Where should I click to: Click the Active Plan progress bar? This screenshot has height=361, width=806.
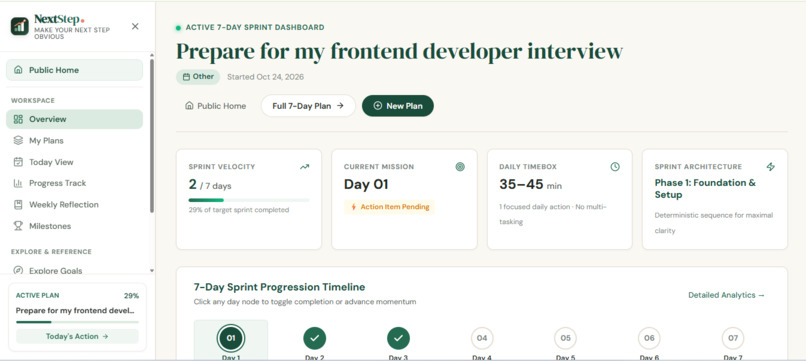[x=77, y=322]
